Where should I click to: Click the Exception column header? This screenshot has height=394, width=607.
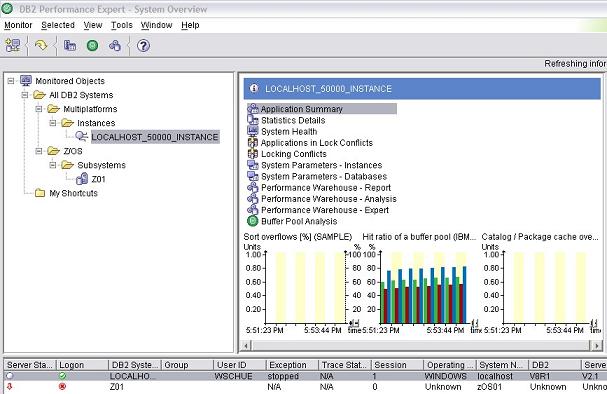[292, 365]
